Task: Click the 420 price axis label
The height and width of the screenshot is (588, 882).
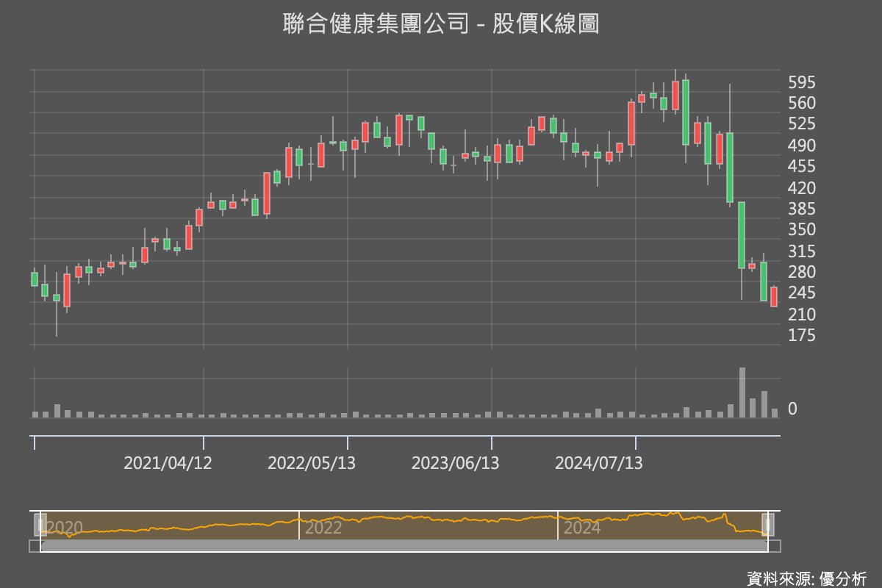Action: click(x=802, y=188)
